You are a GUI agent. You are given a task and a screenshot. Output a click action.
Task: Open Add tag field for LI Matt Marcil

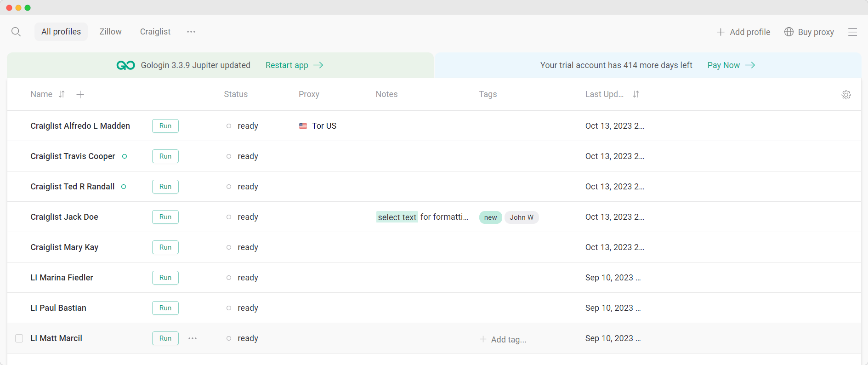(504, 339)
